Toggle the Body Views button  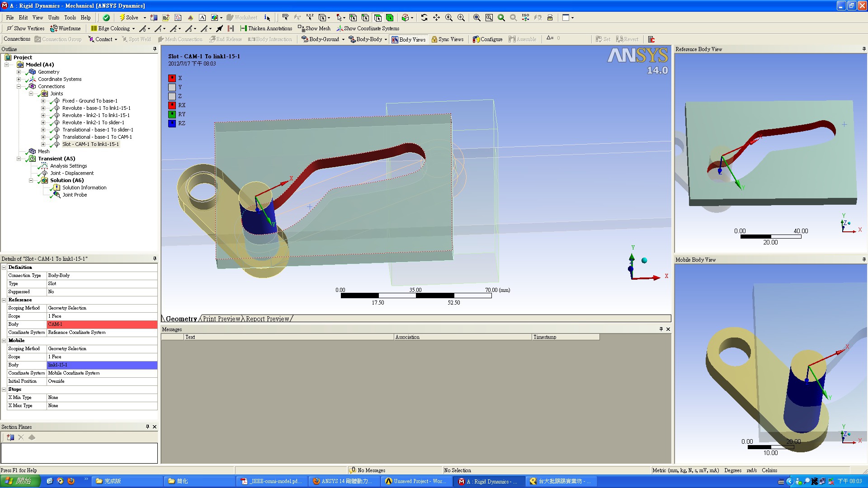tap(409, 39)
